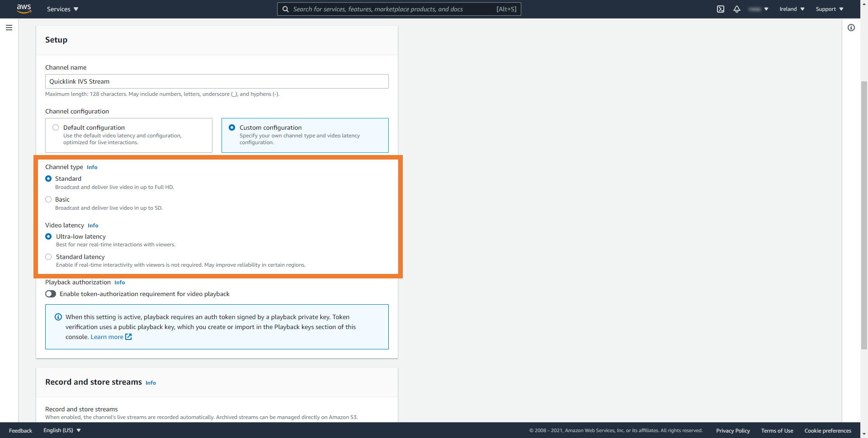
Task: Open Learn more external link icon
Action: pyautogui.click(x=128, y=337)
